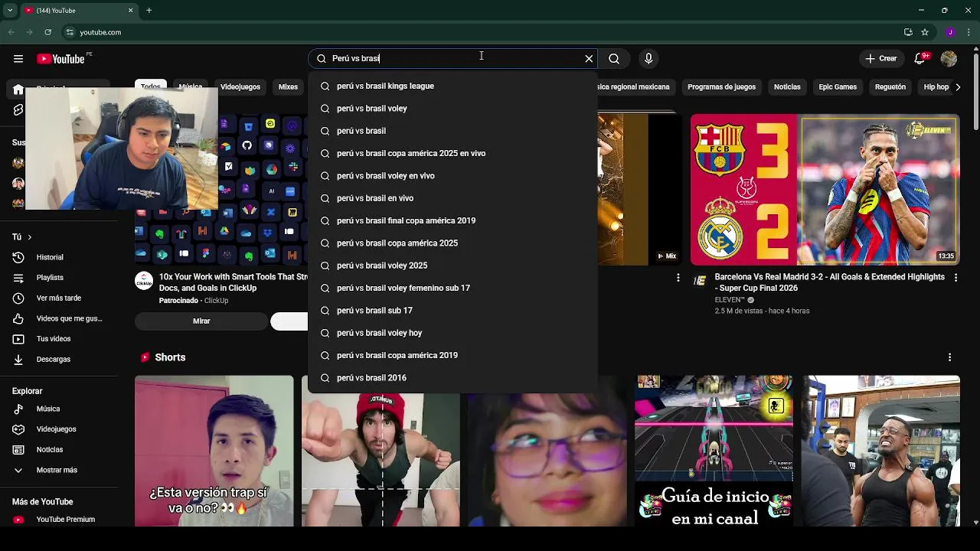The width and height of the screenshot is (980, 551).
Task: Open the YouTube hamburger guide menu
Action: [18, 59]
